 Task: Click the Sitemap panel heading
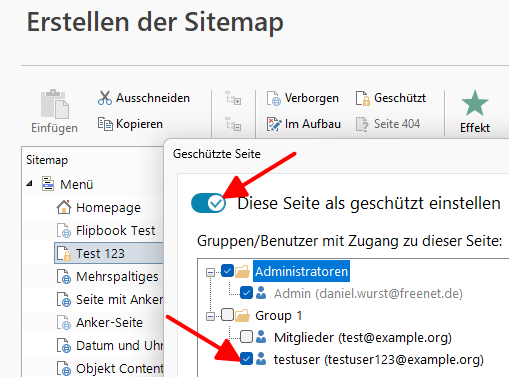pos(47,160)
